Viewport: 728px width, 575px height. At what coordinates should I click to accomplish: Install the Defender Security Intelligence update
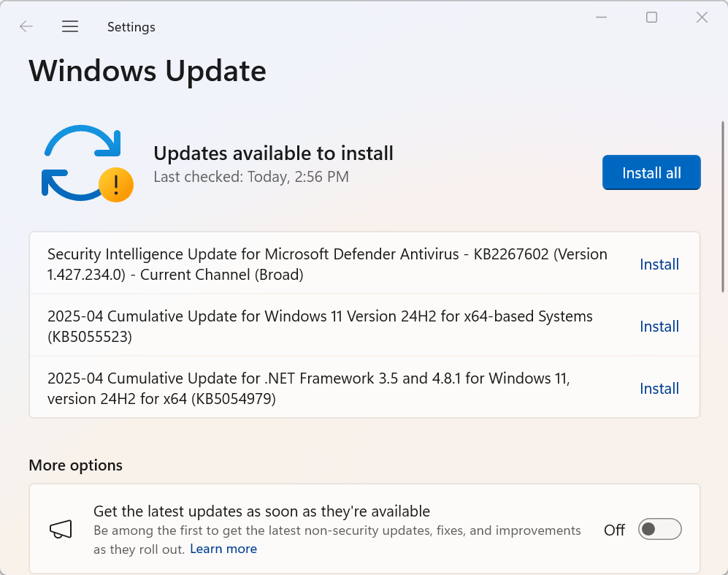[x=659, y=264]
